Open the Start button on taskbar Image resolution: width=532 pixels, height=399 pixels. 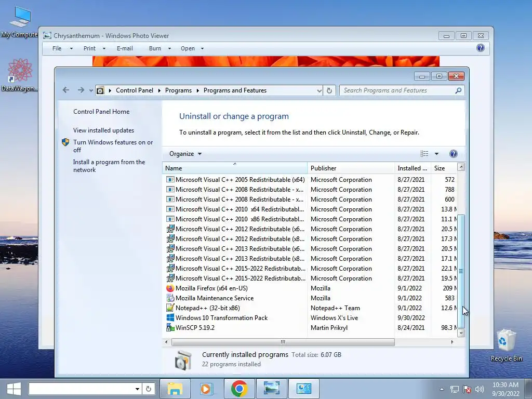tap(14, 389)
